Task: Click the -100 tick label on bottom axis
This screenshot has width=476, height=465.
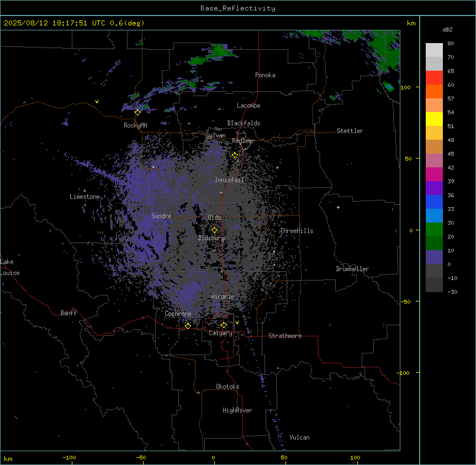Action: pyautogui.click(x=69, y=457)
